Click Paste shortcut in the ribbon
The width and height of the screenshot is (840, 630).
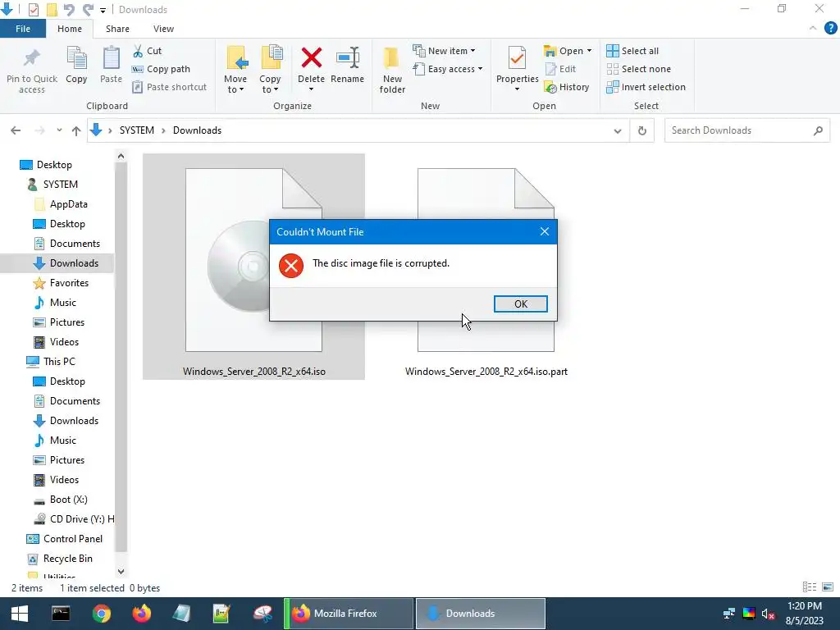[169, 87]
